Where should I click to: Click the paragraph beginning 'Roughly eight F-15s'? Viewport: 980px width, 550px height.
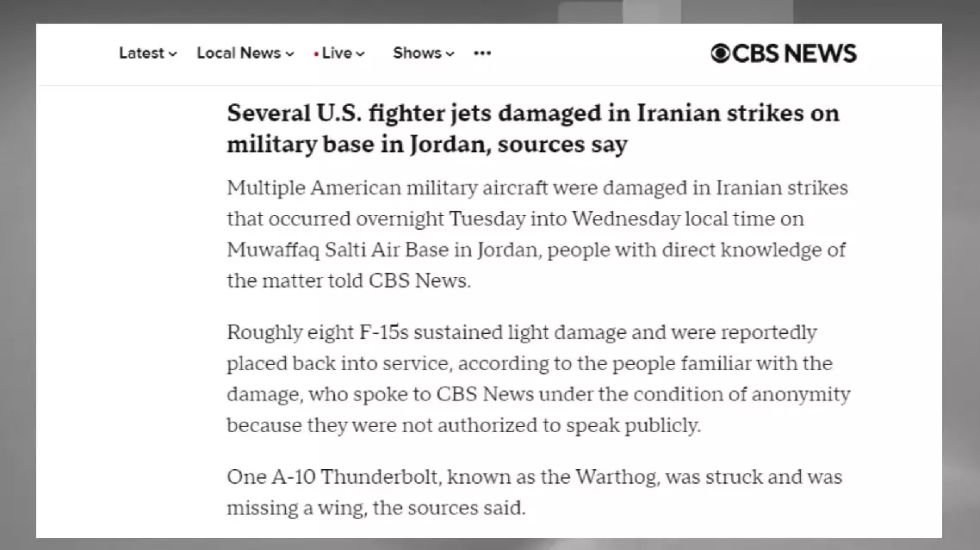tap(538, 378)
